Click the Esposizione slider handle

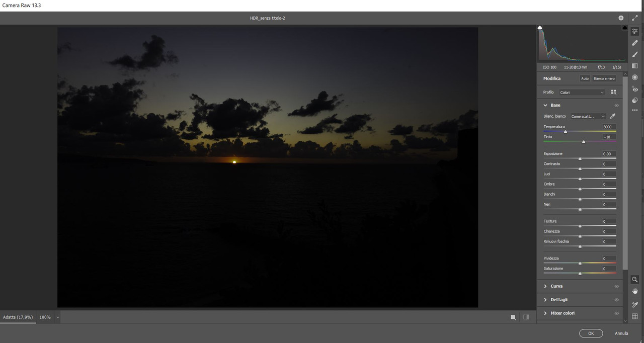(x=580, y=158)
